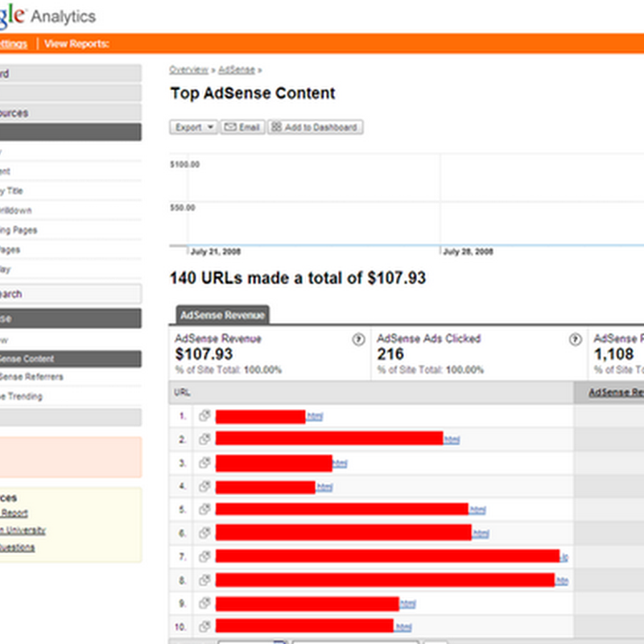The width and height of the screenshot is (644, 644).
Task: Open row 3 URL in new window icon
Action: click(204, 464)
